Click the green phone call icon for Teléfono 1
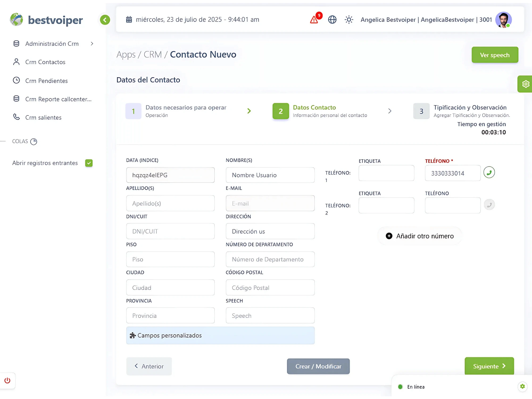 coord(489,172)
